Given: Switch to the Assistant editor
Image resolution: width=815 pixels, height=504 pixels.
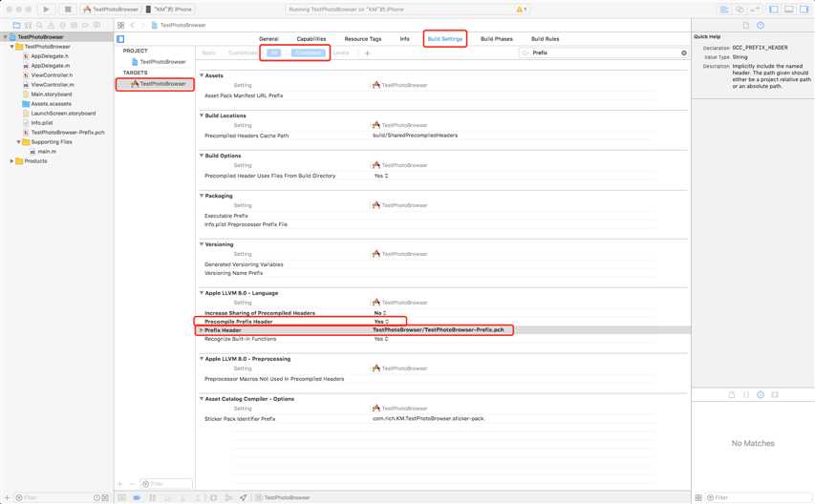Looking at the screenshot, I should click(740, 10).
